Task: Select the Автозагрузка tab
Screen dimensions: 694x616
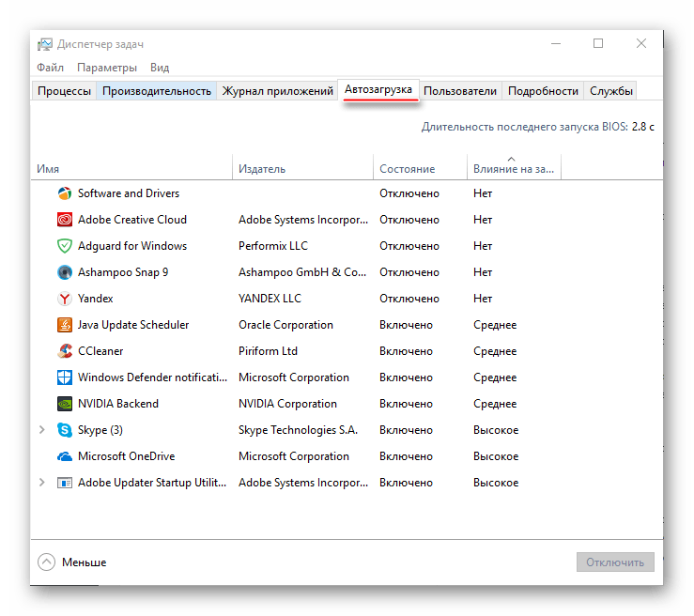Action: [378, 89]
